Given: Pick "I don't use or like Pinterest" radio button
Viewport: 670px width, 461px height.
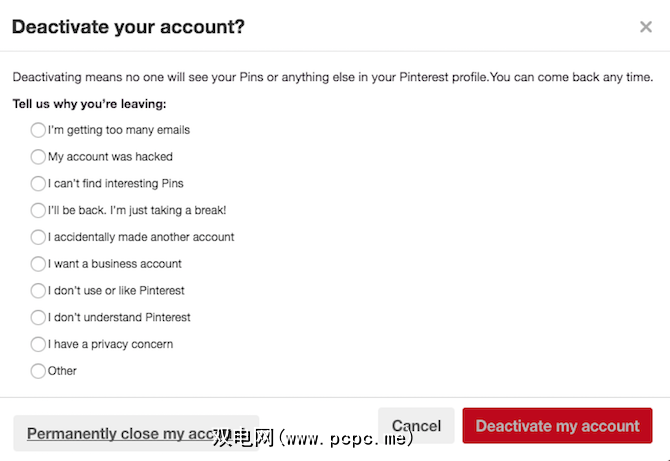Looking at the screenshot, I should (38, 291).
